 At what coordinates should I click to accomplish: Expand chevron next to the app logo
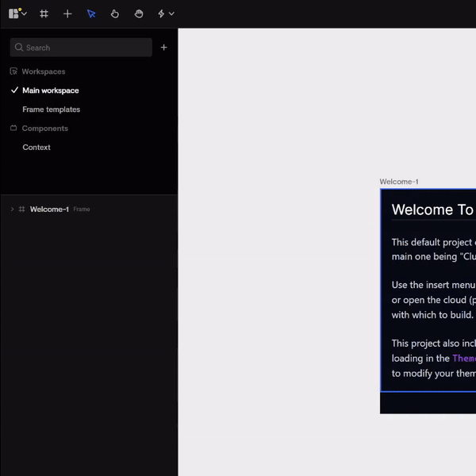point(25,13)
